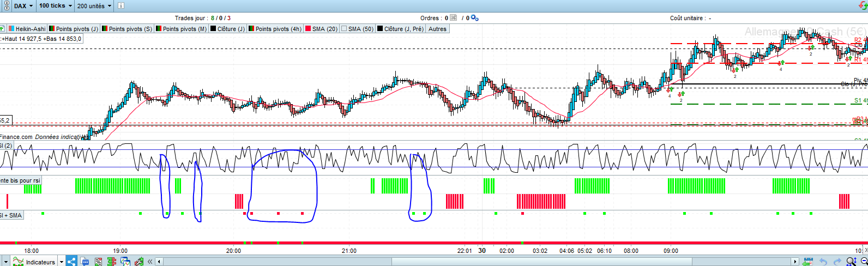Toggle Points pivots (J) indicator
868x266 pixels.
(74, 29)
